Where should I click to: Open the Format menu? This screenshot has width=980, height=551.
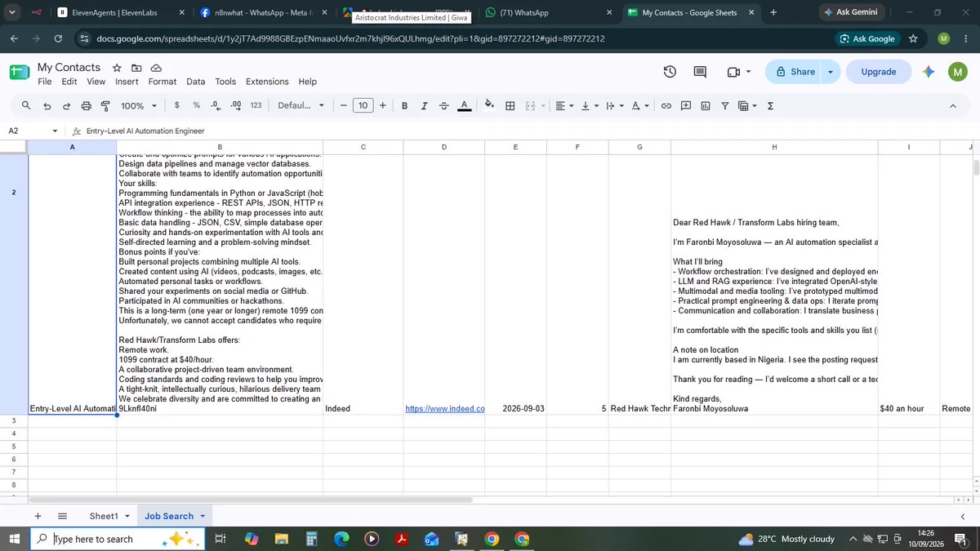coord(163,82)
